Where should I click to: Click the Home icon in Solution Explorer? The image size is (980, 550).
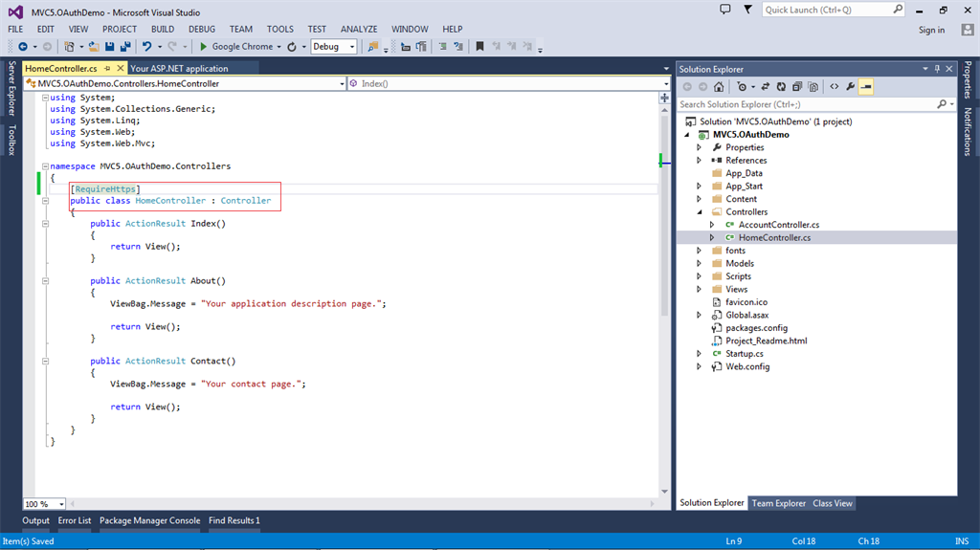pyautogui.click(x=719, y=86)
